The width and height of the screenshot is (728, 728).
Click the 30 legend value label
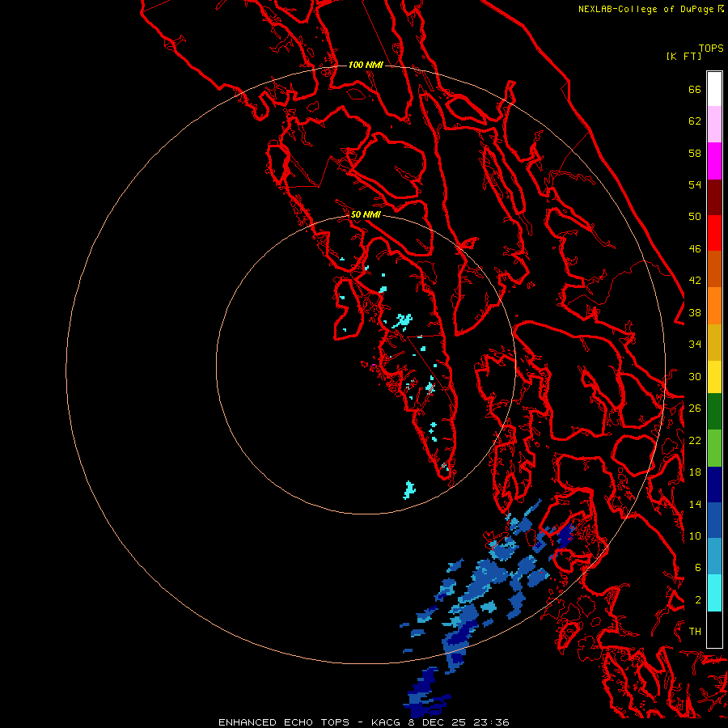(x=695, y=376)
